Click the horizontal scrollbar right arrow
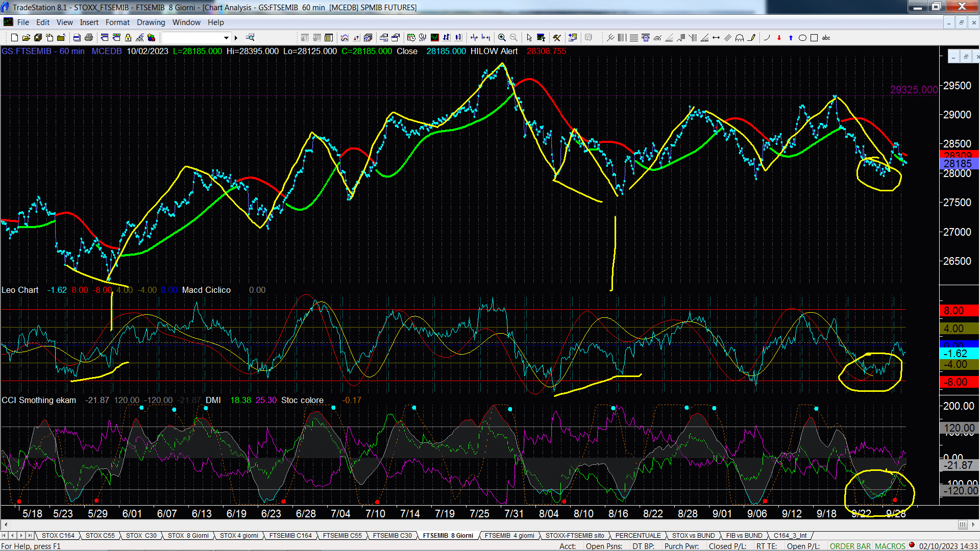 point(974,524)
